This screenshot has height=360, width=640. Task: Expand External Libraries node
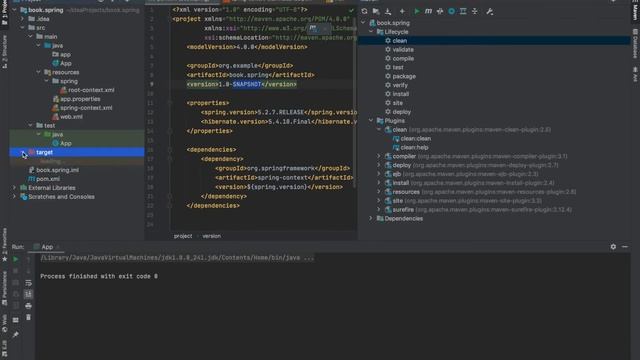[15, 188]
